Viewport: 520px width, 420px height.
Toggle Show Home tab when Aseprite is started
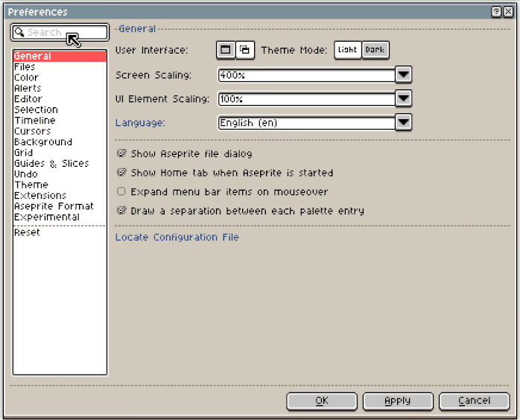(121, 173)
